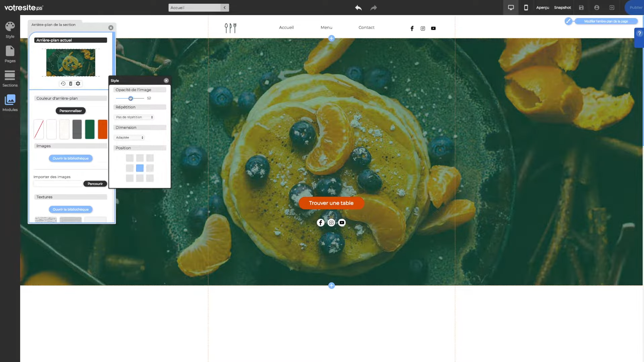Open background settings gear icon

[x=78, y=84]
